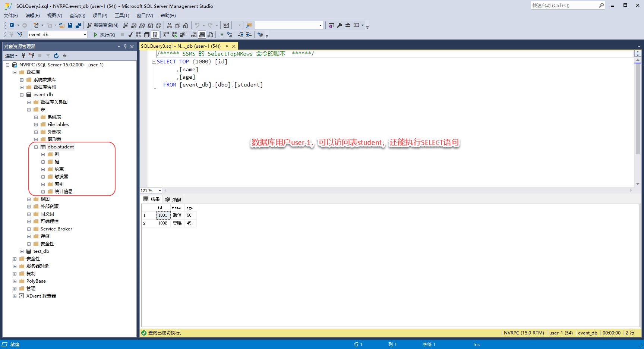
Task: Expand the 列 folder under dbo.student
Action: click(43, 154)
